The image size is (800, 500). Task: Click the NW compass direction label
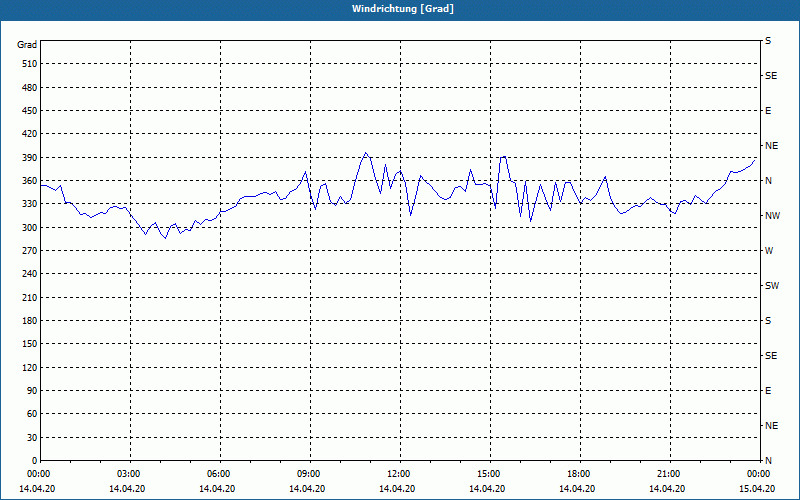click(772, 216)
